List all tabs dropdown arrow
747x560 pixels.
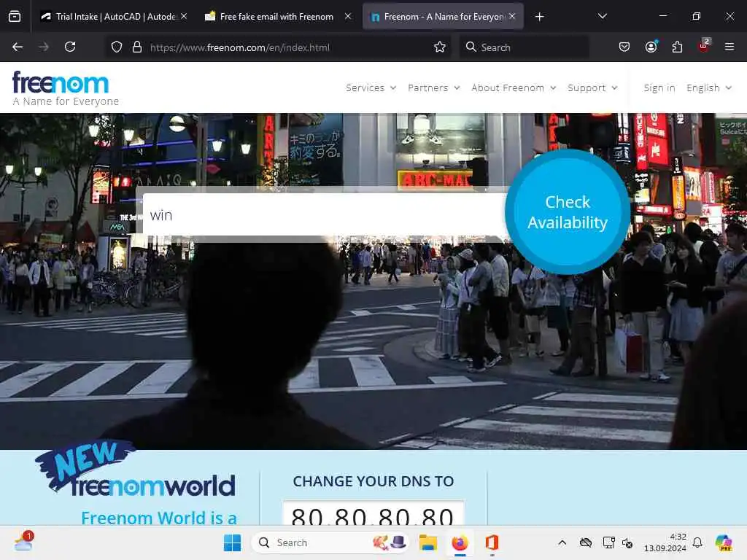603,16
